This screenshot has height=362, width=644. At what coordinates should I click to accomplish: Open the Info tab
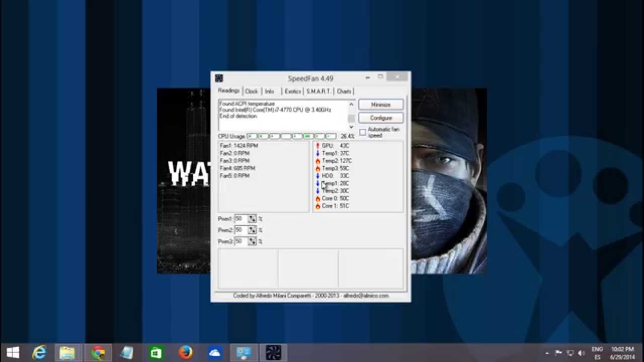click(270, 92)
